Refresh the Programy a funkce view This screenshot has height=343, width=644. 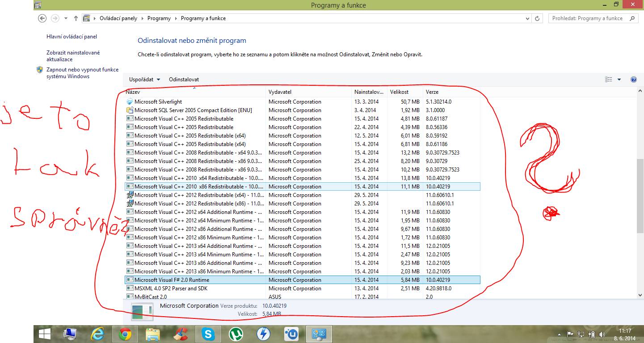[539, 18]
